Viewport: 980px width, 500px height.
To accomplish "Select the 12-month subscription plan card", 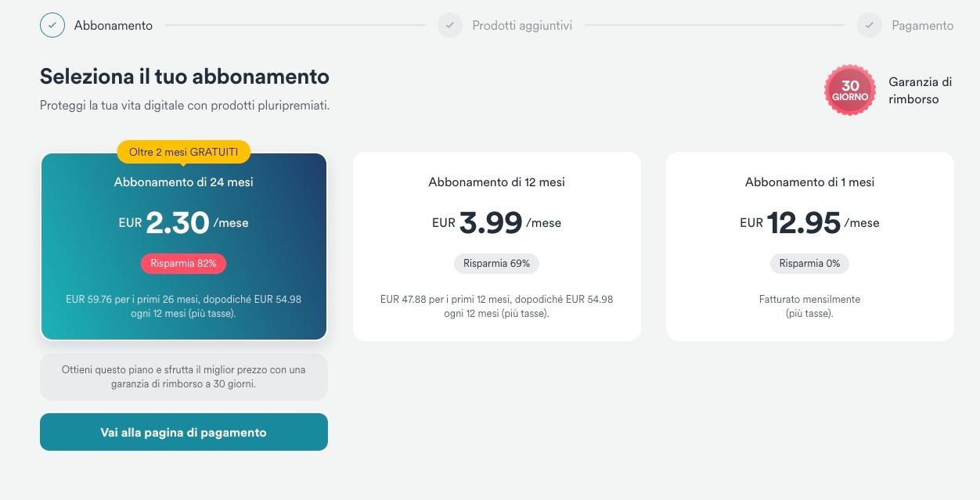I will pyautogui.click(x=496, y=246).
